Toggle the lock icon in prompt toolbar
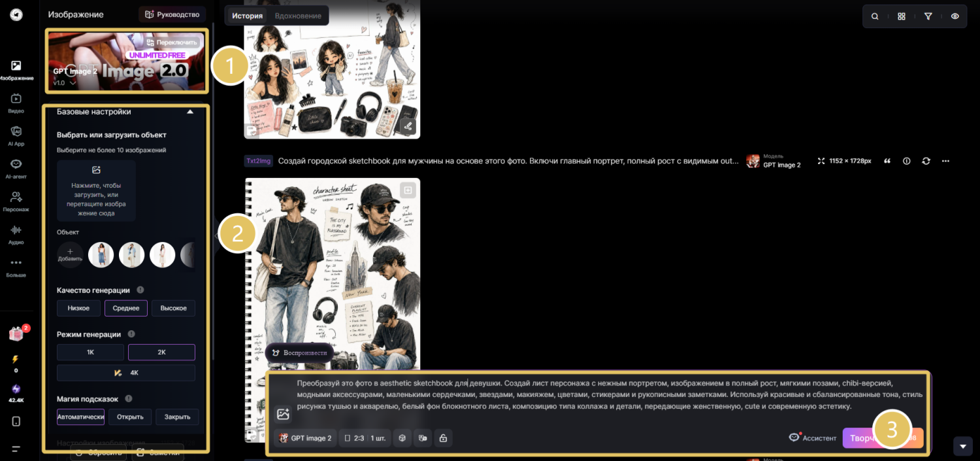The height and width of the screenshot is (461, 980). pyautogui.click(x=444, y=438)
